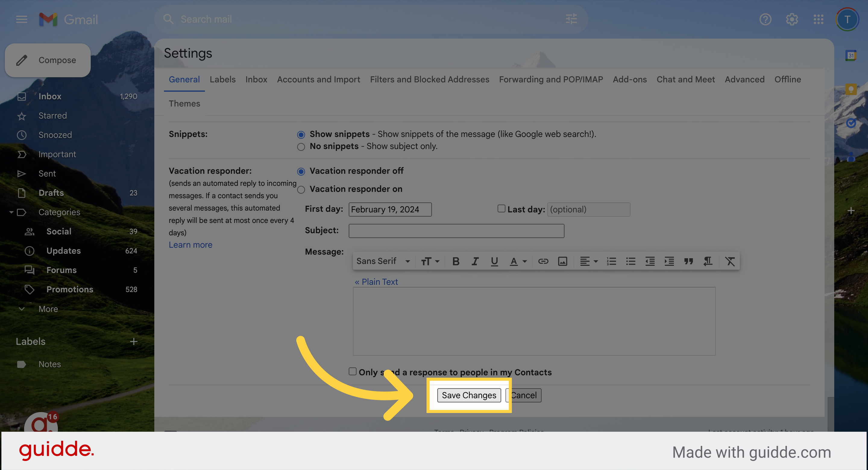Click the search options filter icon
868x470 pixels.
point(571,19)
